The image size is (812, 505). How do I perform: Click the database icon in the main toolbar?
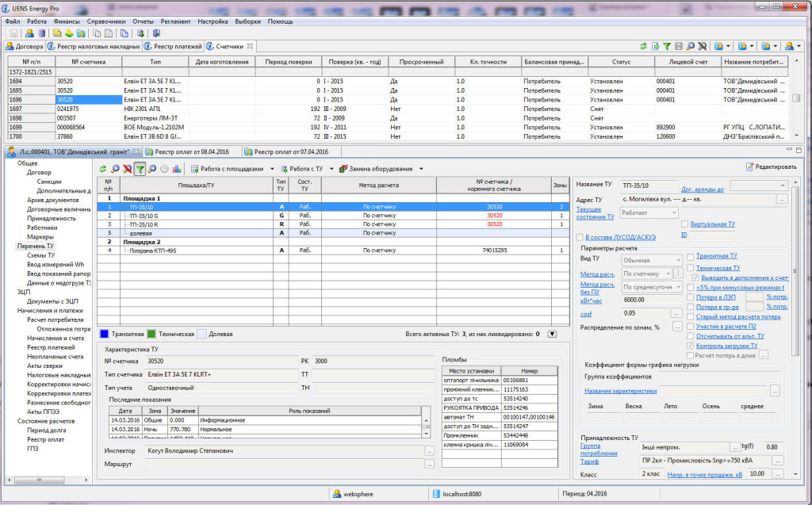41,33
